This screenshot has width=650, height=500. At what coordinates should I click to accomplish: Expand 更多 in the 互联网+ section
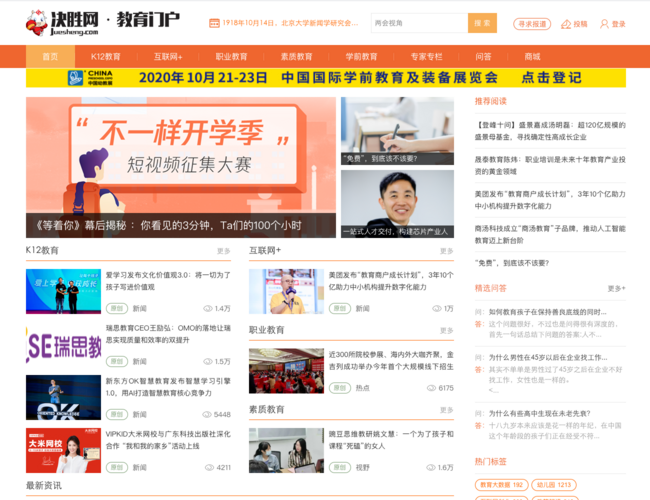pyautogui.click(x=446, y=251)
